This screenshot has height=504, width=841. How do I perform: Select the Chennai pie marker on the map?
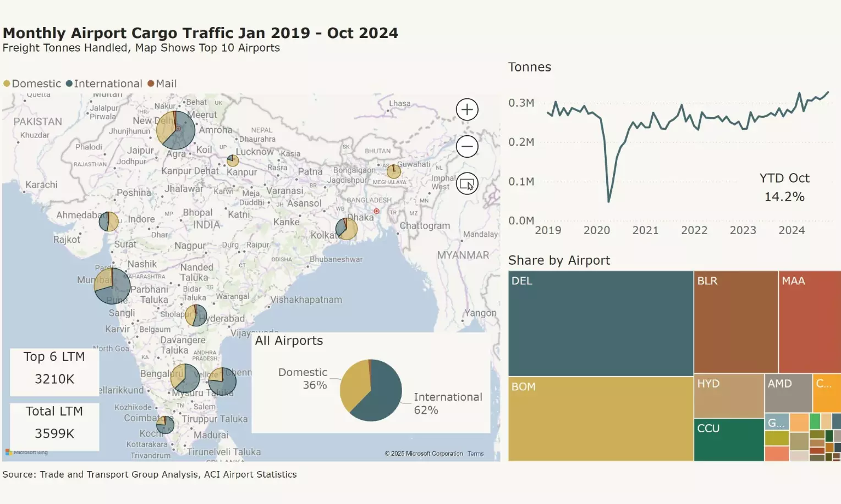point(222,382)
